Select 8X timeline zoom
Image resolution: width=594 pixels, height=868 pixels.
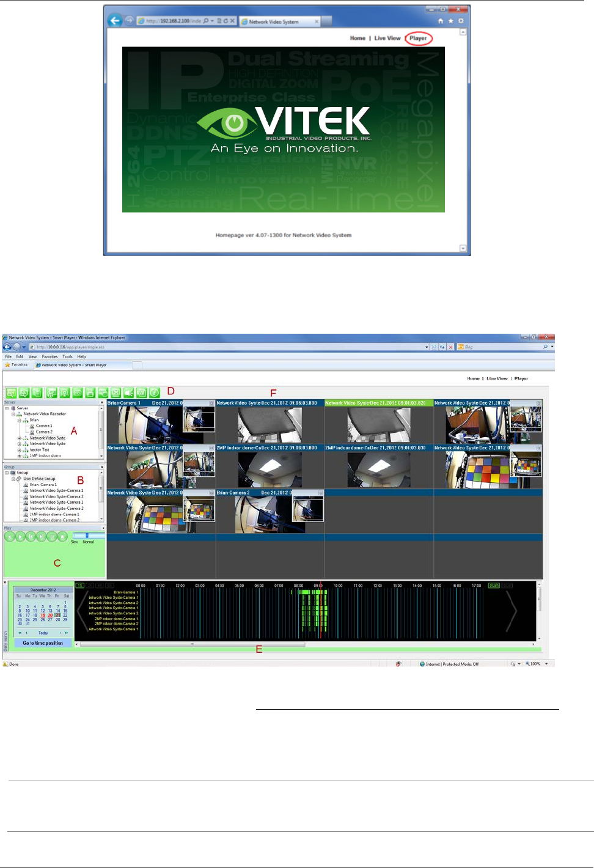point(109,586)
